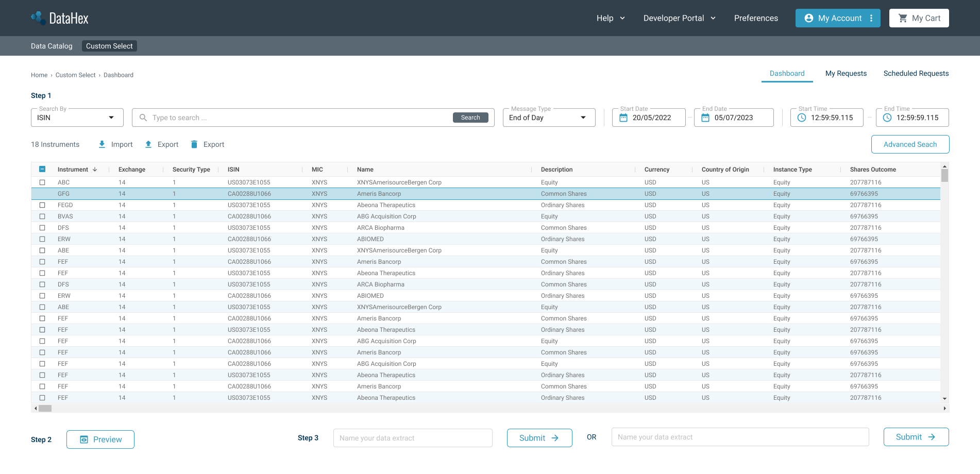The width and height of the screenshot is (980, 474).
Task: Click the DataHex logo
Action: pos(60,18)
